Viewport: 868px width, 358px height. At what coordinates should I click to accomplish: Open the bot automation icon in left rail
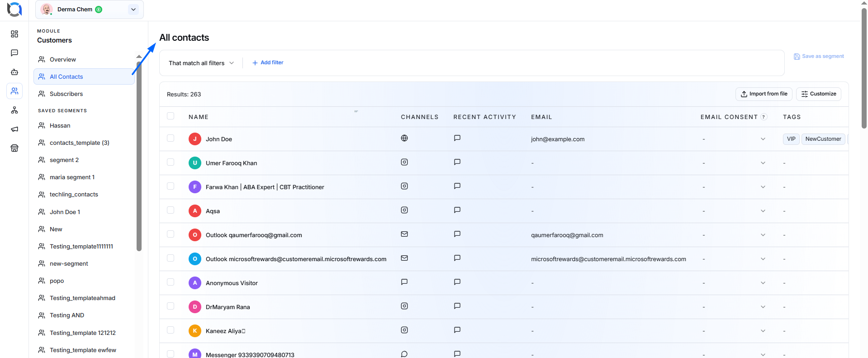[x=14, y=72]
